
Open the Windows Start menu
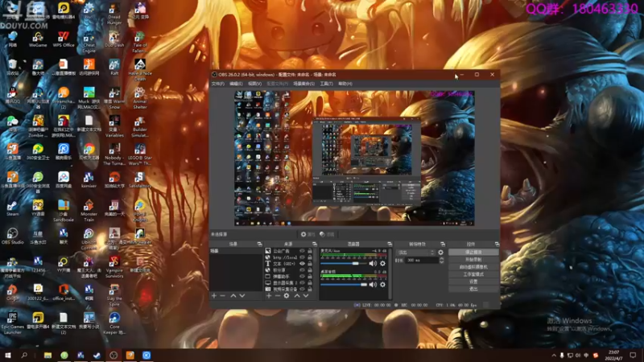click(8, 356)
